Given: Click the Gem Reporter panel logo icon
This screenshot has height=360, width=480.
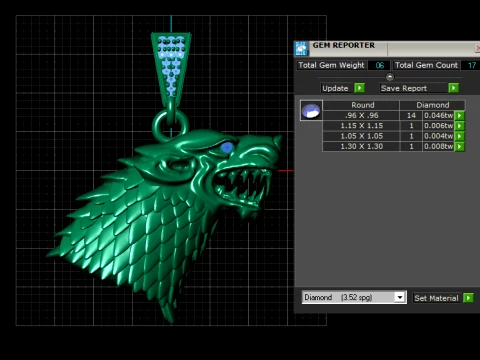Looking at the screenshot, I should coord(301,49).
